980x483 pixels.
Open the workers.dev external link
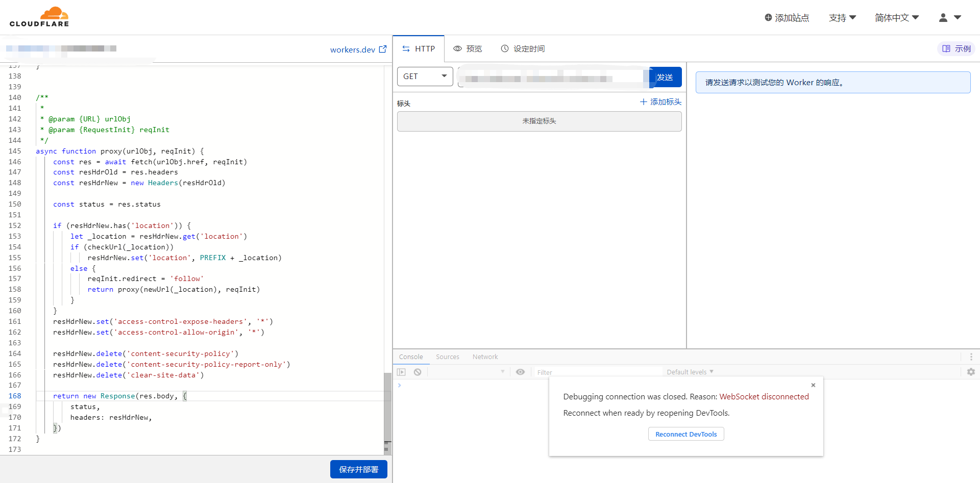click(x=358, y=49)
